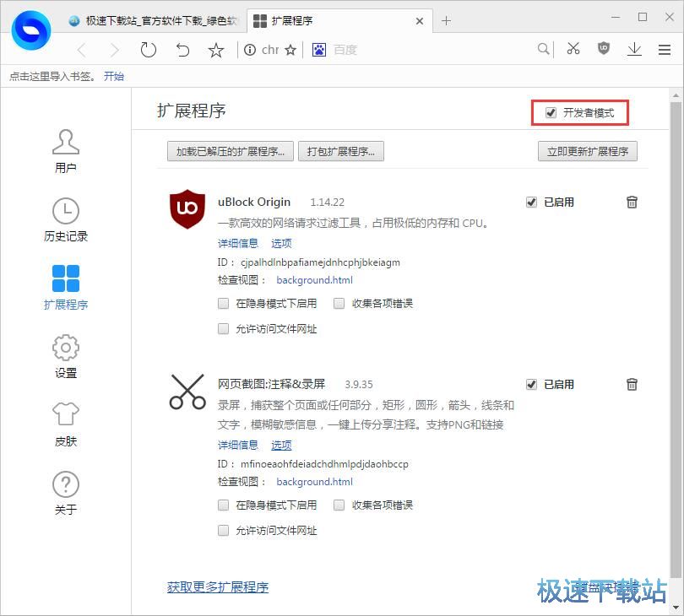684x616 pixels.
Task: Open 设置 from the sidebar
Action: point(66,357)
